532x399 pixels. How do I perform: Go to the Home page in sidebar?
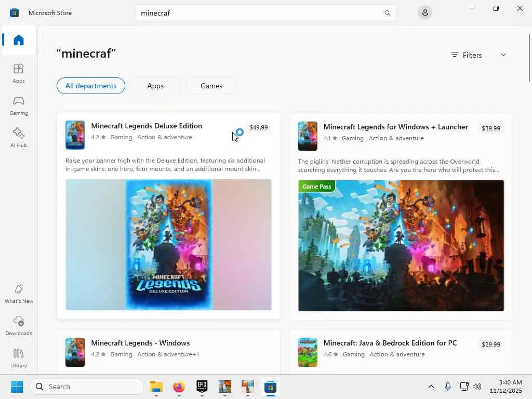19,40
